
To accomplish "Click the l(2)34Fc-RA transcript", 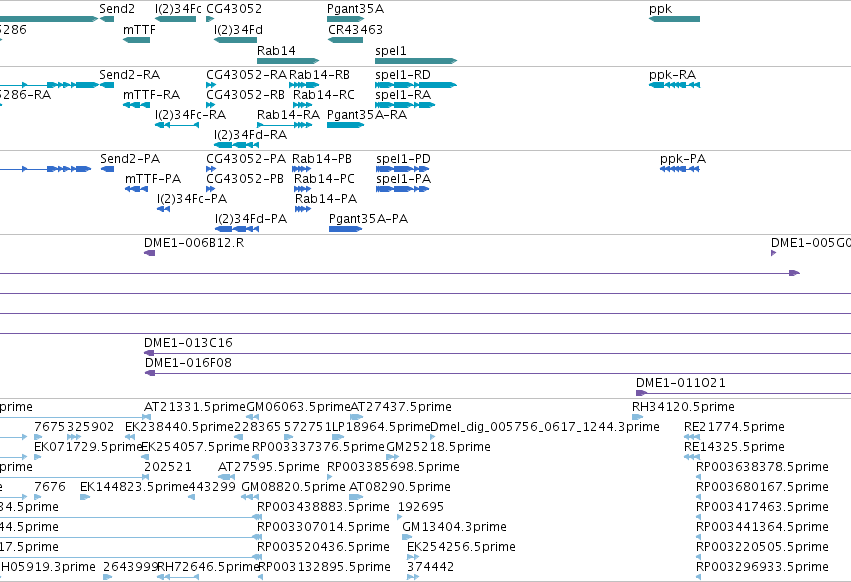I will tap(177, 125).
